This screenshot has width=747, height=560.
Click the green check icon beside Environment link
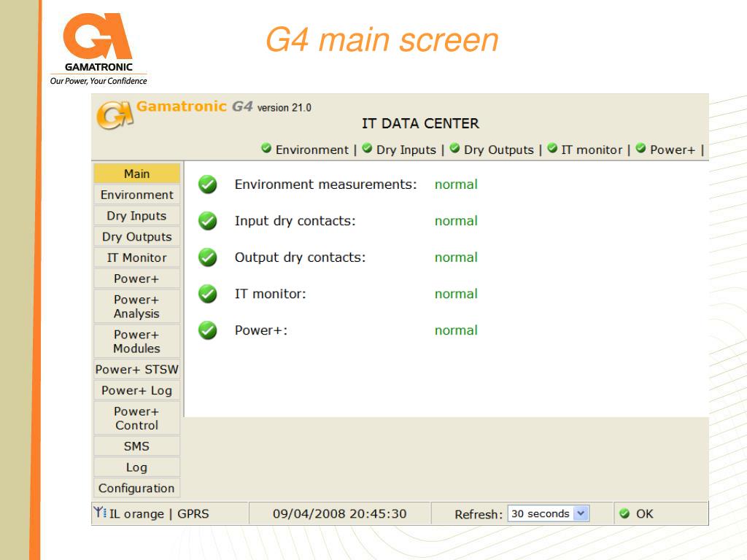[x=266, y=148]
